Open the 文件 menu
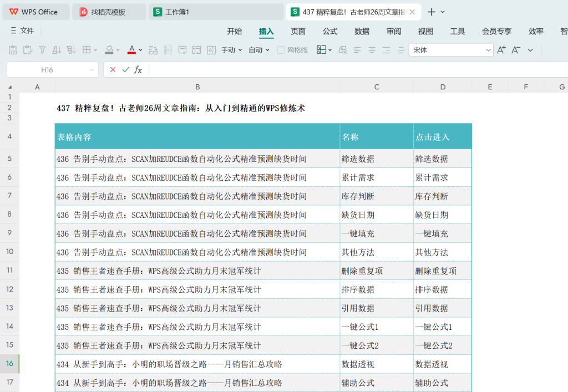This screenshot has width=568, height=392. click(x=22, y=30)
